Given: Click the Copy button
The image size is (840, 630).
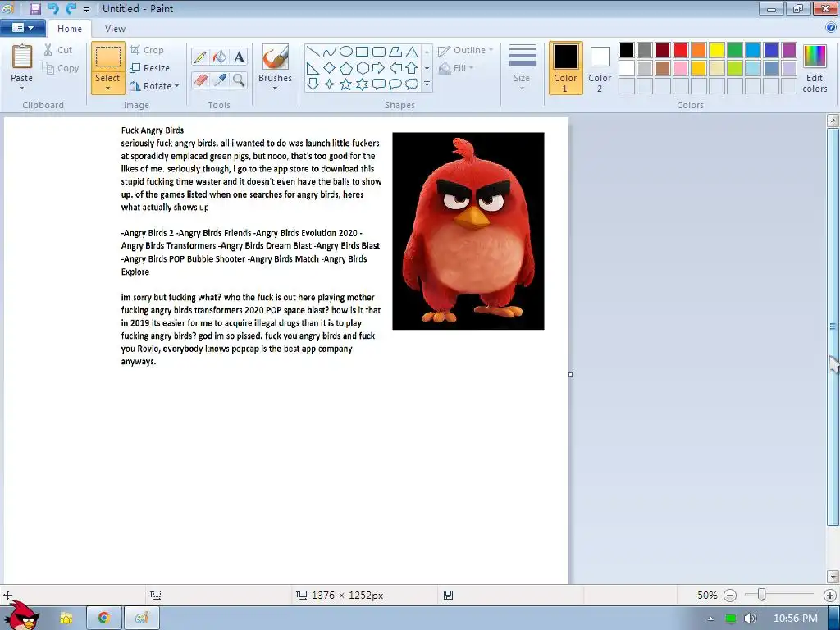Looking at the screenshot, I should (61, 68).
